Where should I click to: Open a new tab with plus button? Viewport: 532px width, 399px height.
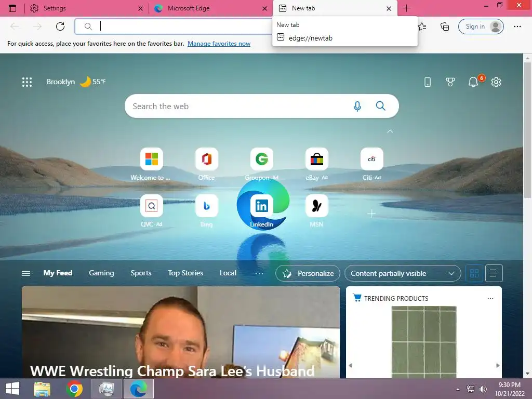[406, 8]
